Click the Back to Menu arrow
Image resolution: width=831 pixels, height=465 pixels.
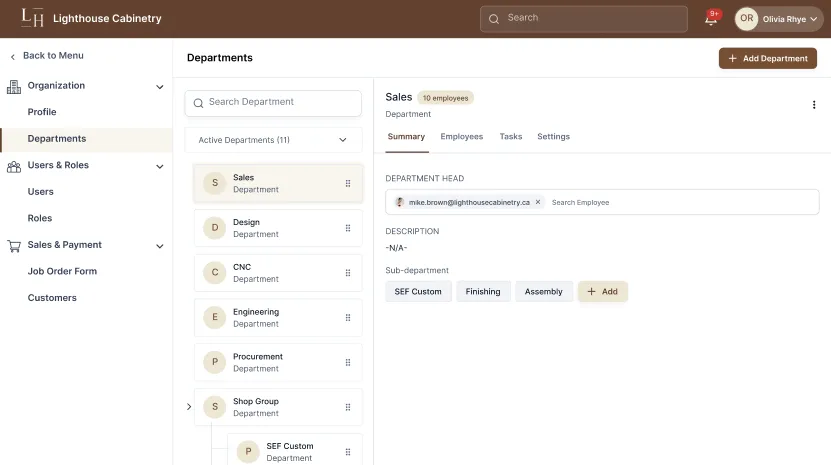tap(13, 56)
